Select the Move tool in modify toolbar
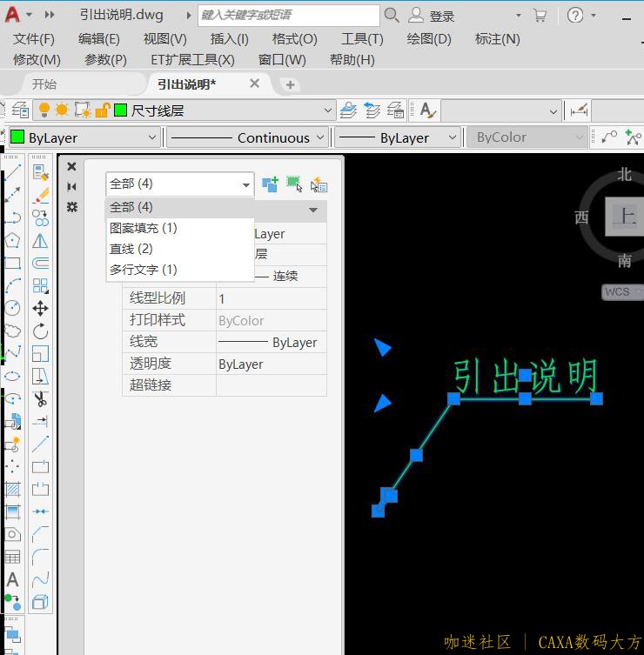The image size is (644, 655). coord(40,309)
